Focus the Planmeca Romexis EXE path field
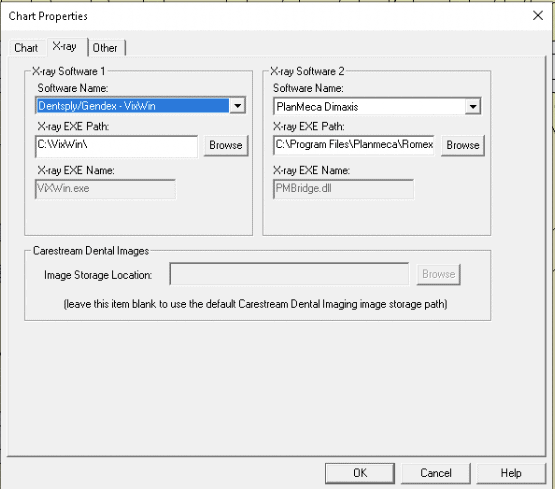The width and height of the screenshot is (555, 489). 354,145
